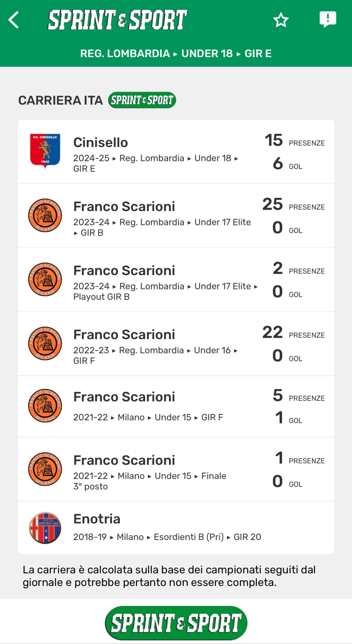
Task: Tap the Sprint e Sport header logo
Action: pos(117,20)
